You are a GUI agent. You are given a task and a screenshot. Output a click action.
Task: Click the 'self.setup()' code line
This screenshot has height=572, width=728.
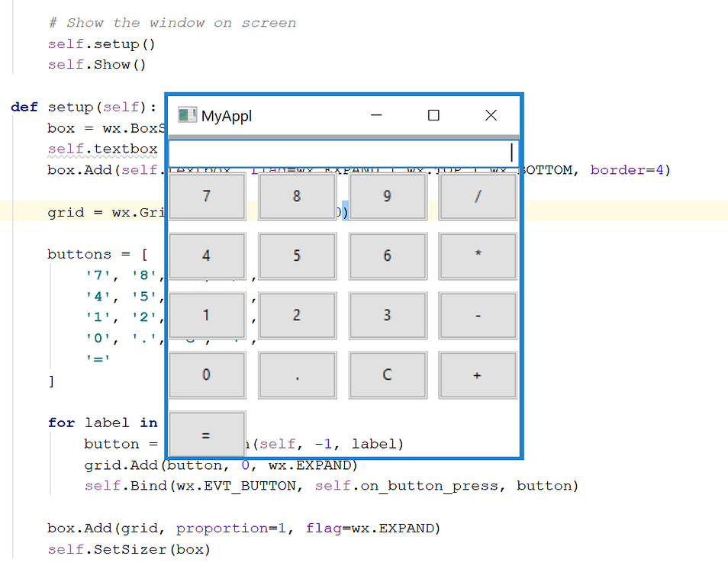click(x=101, y=44)
